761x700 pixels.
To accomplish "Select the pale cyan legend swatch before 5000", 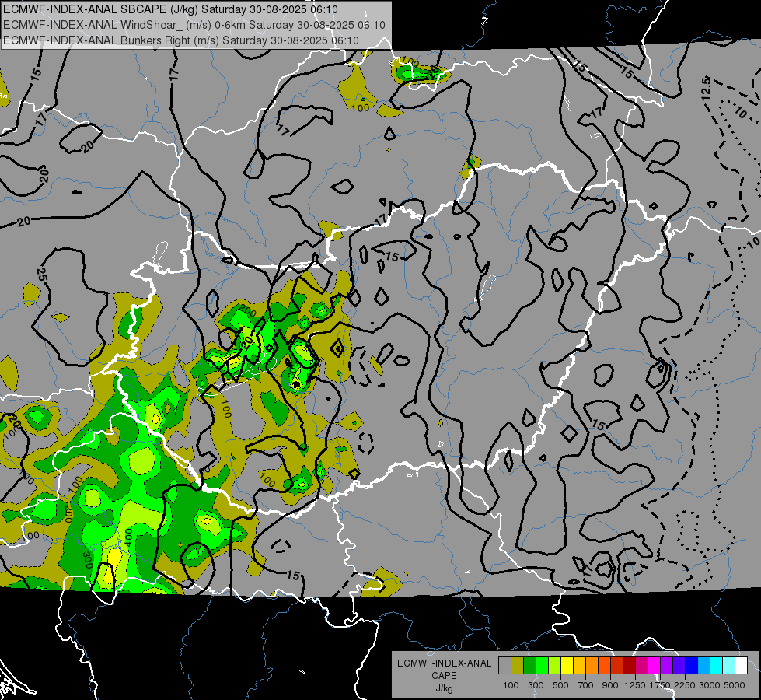I will pyautogui.click(x=729, y=665).
